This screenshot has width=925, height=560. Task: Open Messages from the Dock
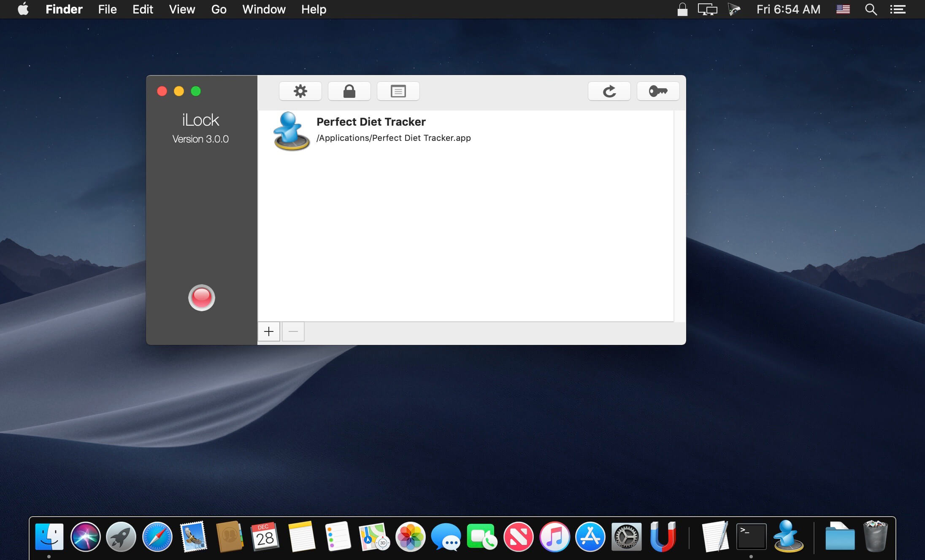(x=446, y=537)
